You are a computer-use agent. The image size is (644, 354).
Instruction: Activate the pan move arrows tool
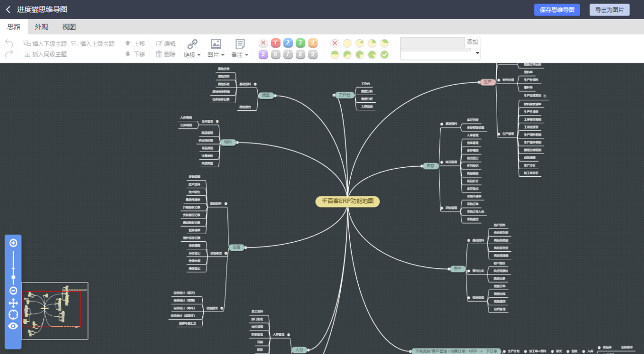pos(14,303)
